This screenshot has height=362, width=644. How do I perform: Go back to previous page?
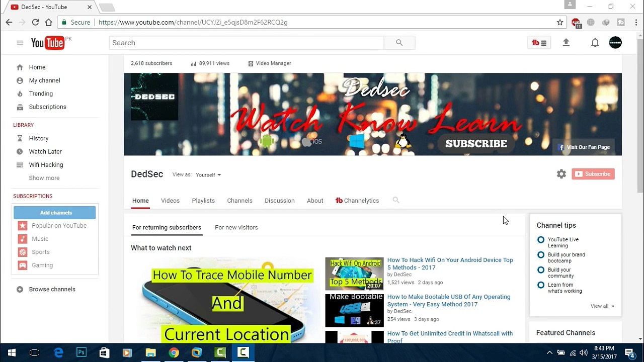[9, 22]
